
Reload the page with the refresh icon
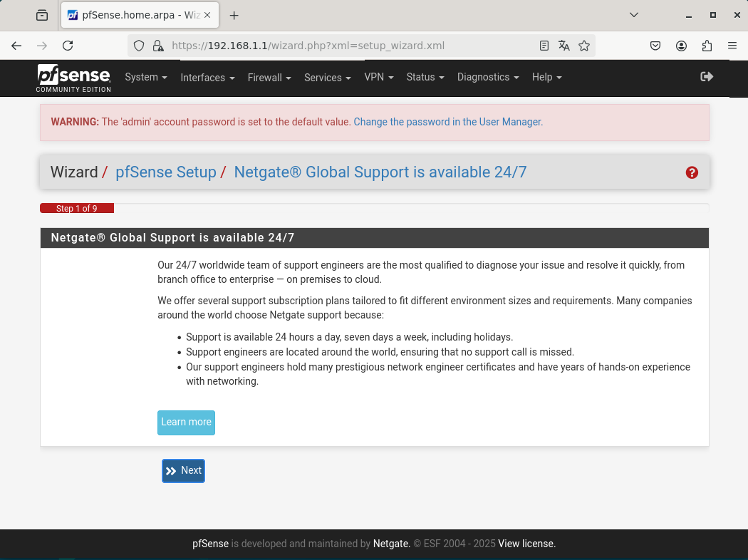[x=68, y=46]
